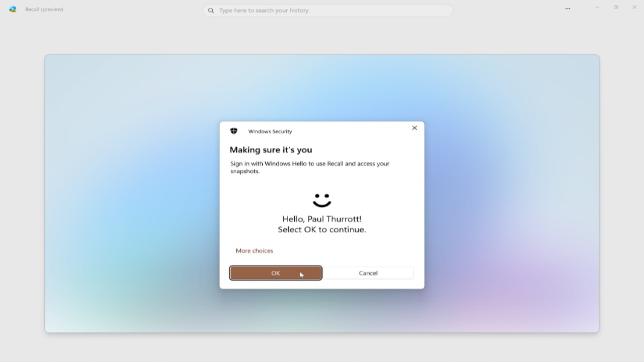The width and height of the screenshot is (644, 362).
Task: Click the 'Hello, Paul Thurrott!' greeting text
Action: coord(322,219)
